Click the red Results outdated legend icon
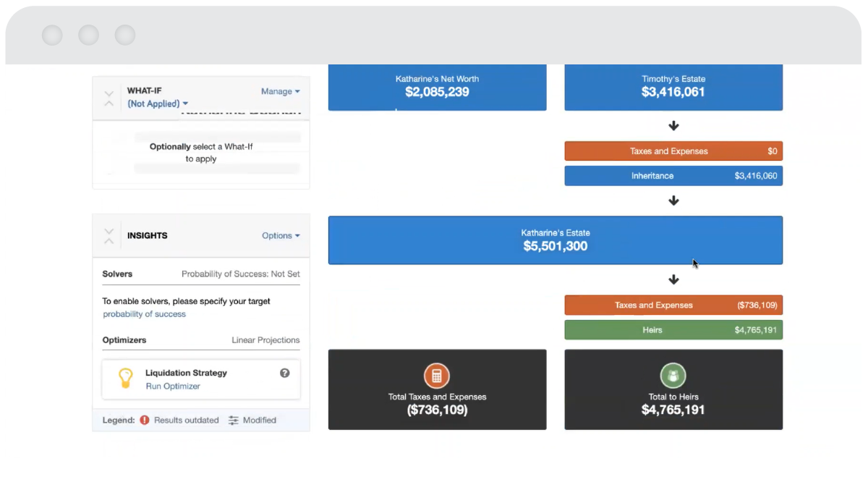The height and width of the screenshot is (490, 868). click(145, 420)
